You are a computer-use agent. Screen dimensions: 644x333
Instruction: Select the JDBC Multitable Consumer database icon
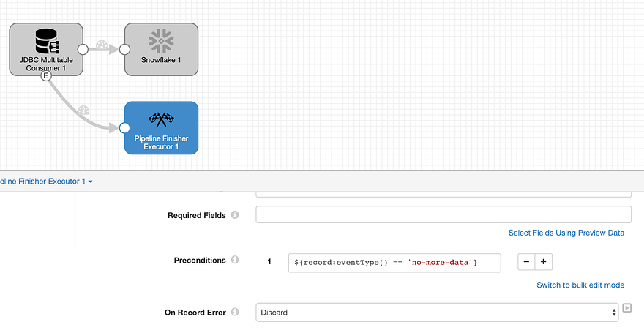click(46, 41)
